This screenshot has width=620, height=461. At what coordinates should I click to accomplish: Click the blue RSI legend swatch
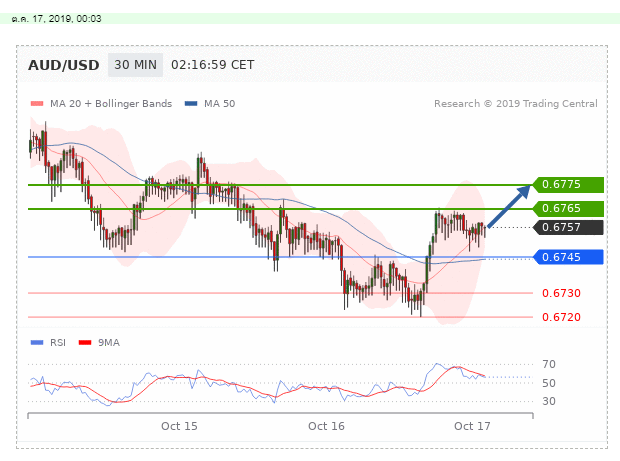click(37, 342)
